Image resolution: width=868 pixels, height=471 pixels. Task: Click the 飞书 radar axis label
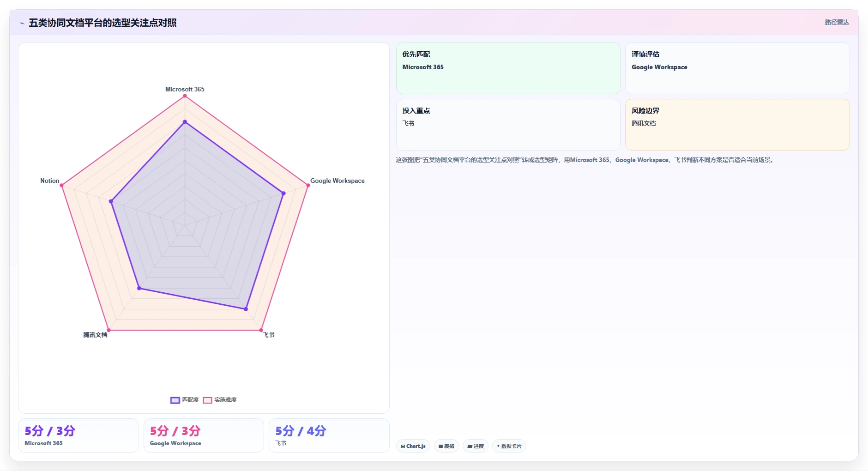[x=269, y=335]
